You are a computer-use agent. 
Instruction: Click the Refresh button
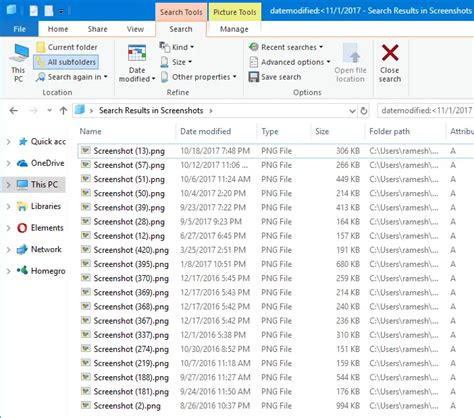click(x=364, y=111)
